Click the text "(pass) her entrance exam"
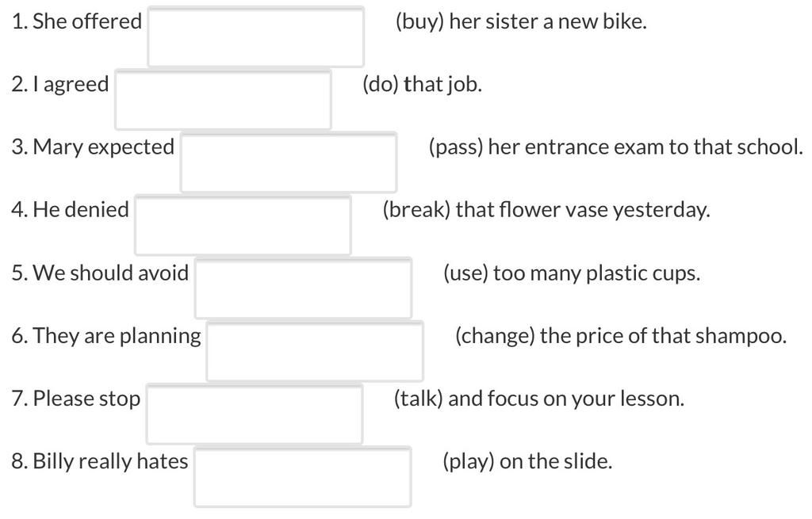Screen dimensions: 812x519 [x=546, y=147]
